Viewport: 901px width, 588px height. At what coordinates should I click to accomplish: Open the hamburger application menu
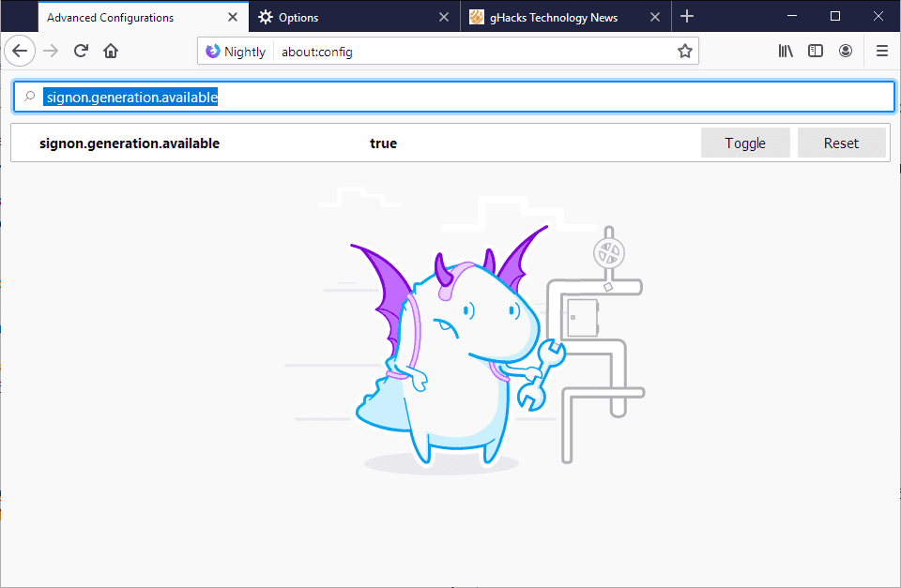[x=882, y=51]
